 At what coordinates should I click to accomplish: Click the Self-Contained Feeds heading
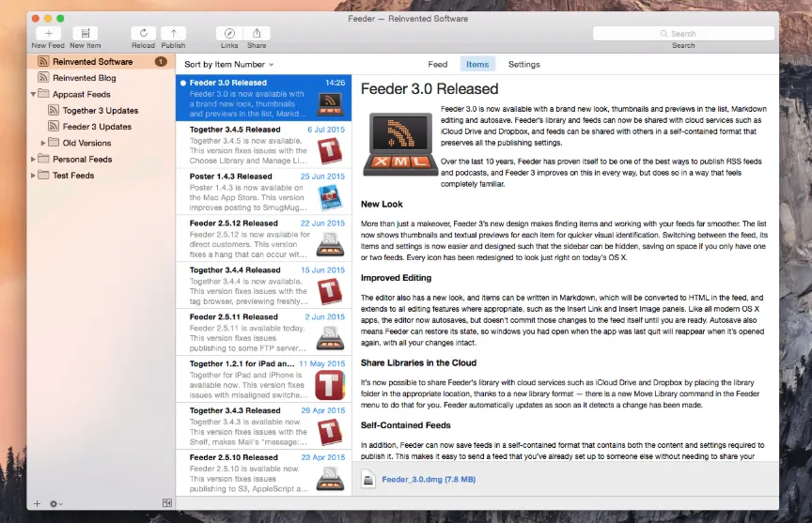[405, 425]
